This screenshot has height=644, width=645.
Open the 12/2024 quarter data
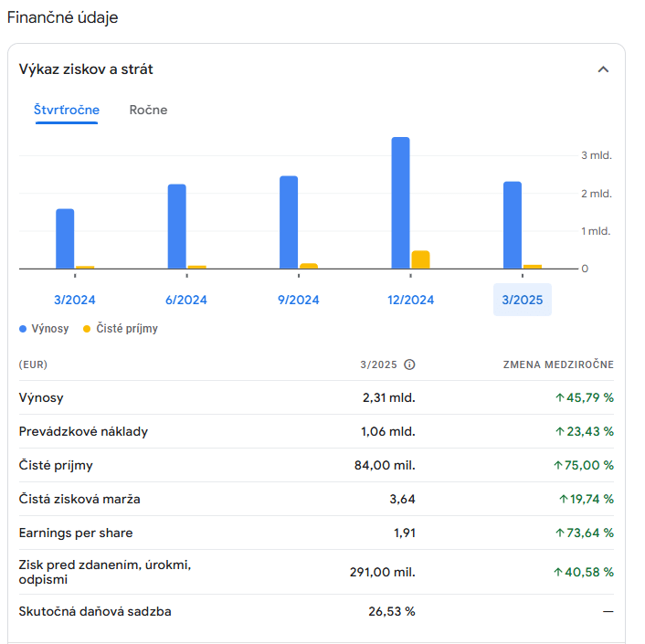410,300
